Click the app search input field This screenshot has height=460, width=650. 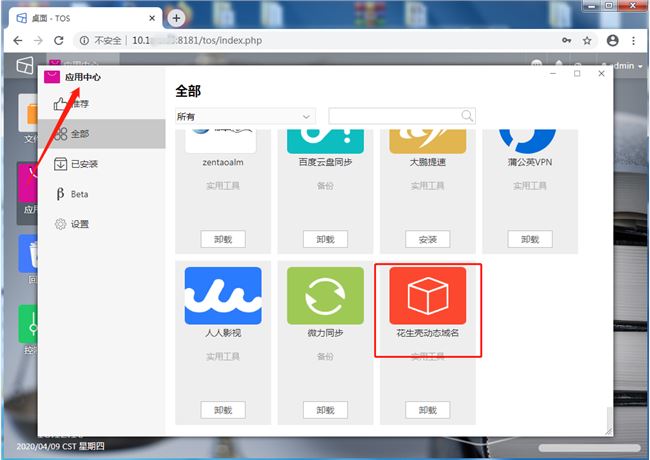click(x=402, y=116)
